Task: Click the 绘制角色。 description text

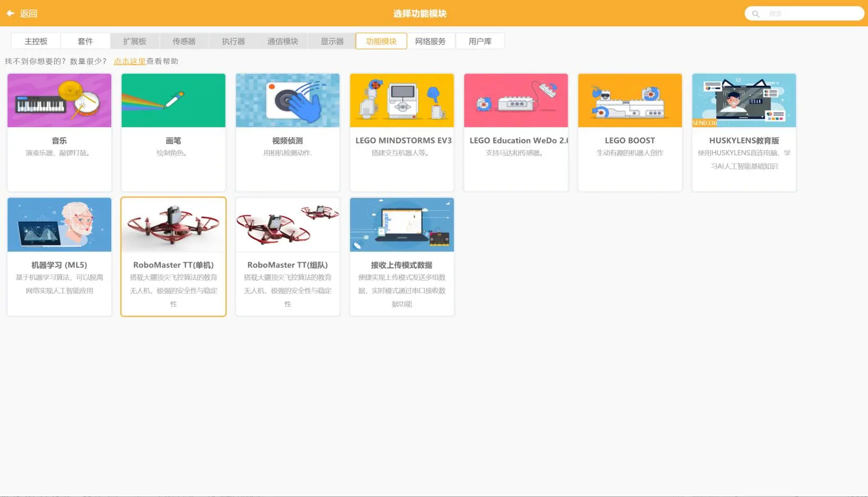Action: click(x=173, y=153)
